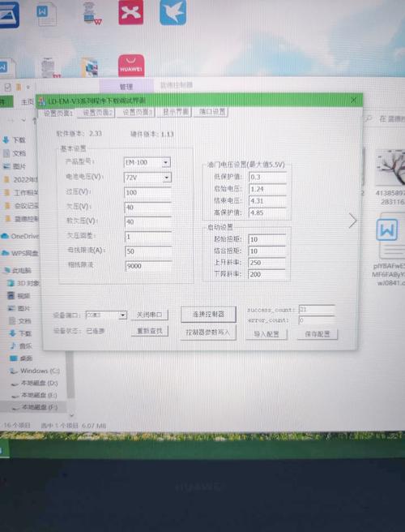Open 桌面 folder in Explorer sidebar
This screenshot has height=532, width=405.
(x=20, y=358)
